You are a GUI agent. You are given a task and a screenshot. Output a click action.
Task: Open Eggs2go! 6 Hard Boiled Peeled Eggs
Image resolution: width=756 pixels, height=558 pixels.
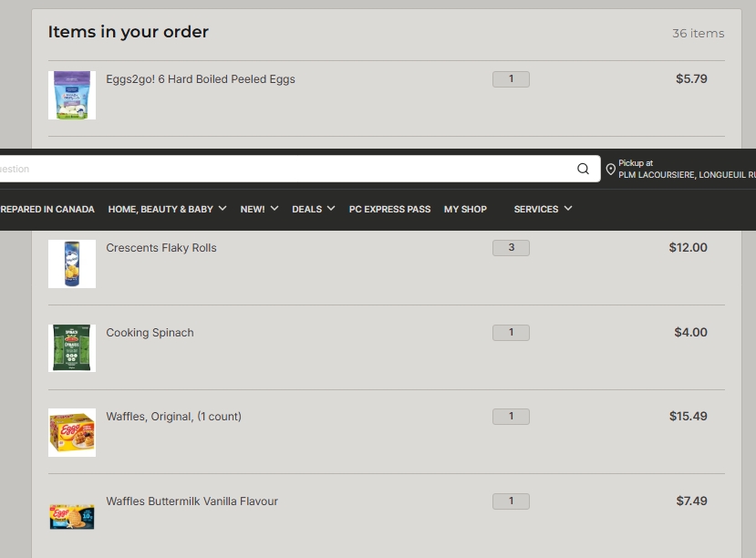tap(200, 79)
